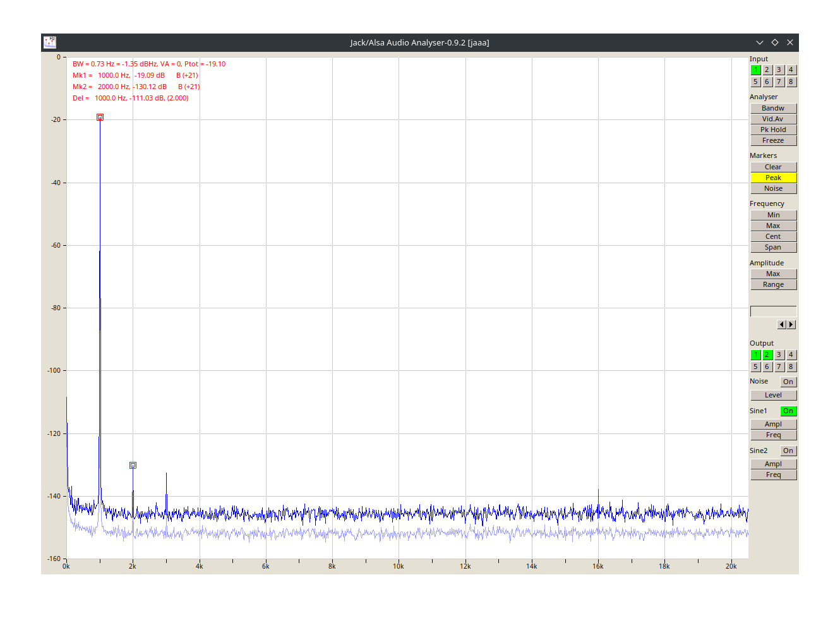Image resolution: width=840 pixels, height=623 pixels.
Task: Select input channel 1
Action: coord(755,70)
